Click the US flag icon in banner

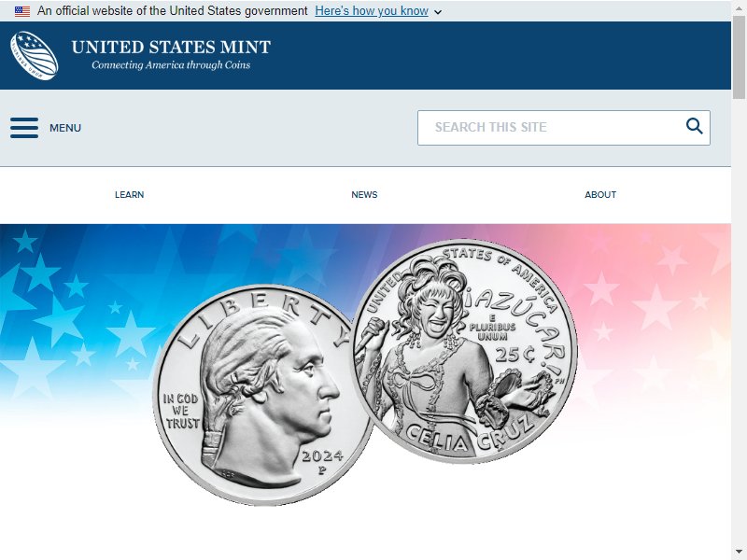22,11
